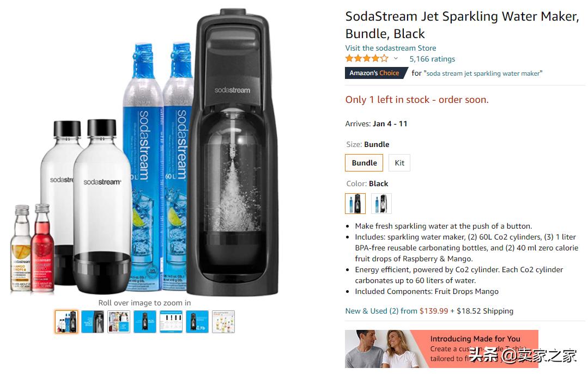Screen dimensions: 588x374
Task: Visit the sodastream Store link
Action: (390, 48)
